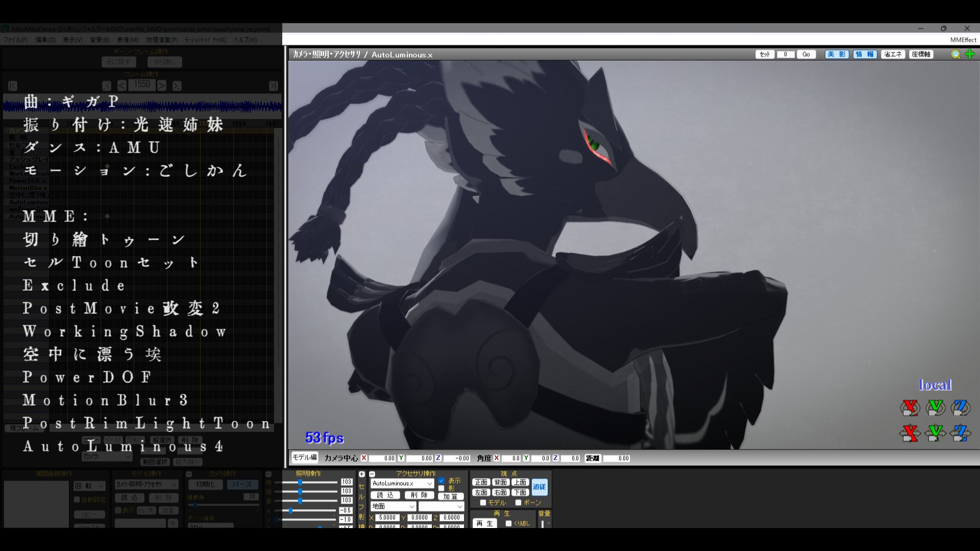Open 表情(M) menu
Image resolution: width=980 pixels, height=551 pixels.
(128, 40)
